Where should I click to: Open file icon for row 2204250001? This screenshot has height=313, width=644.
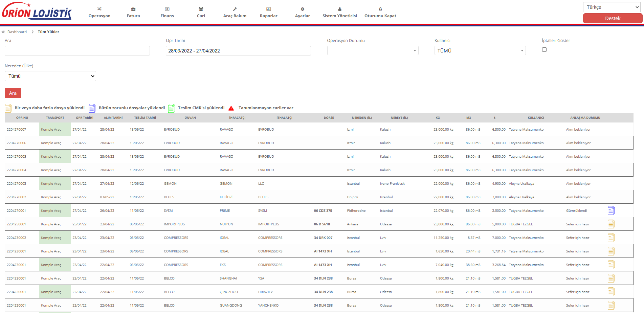(x=611, y=224)
